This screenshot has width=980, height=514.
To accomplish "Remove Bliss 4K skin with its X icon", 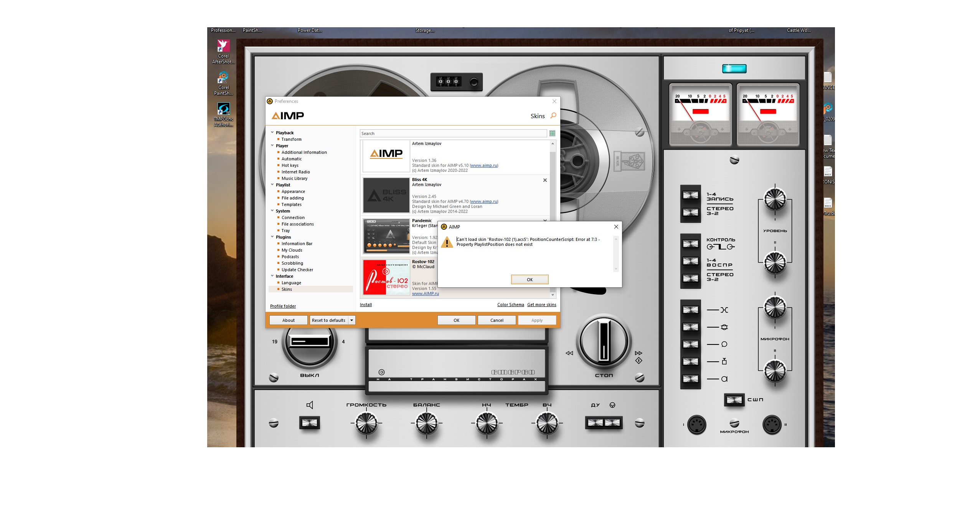I will [545, 180].
